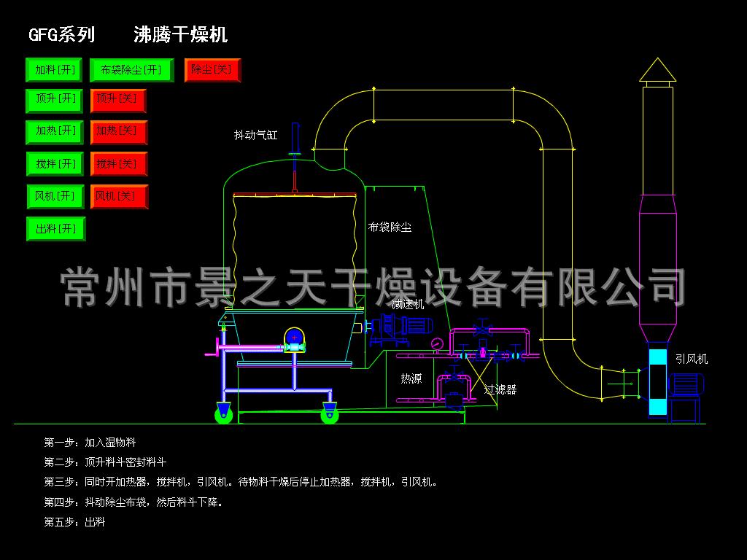Click the 过滤器 label
Image resolution: width=747 pixels, height=560 pixels.
click(500, 389)
